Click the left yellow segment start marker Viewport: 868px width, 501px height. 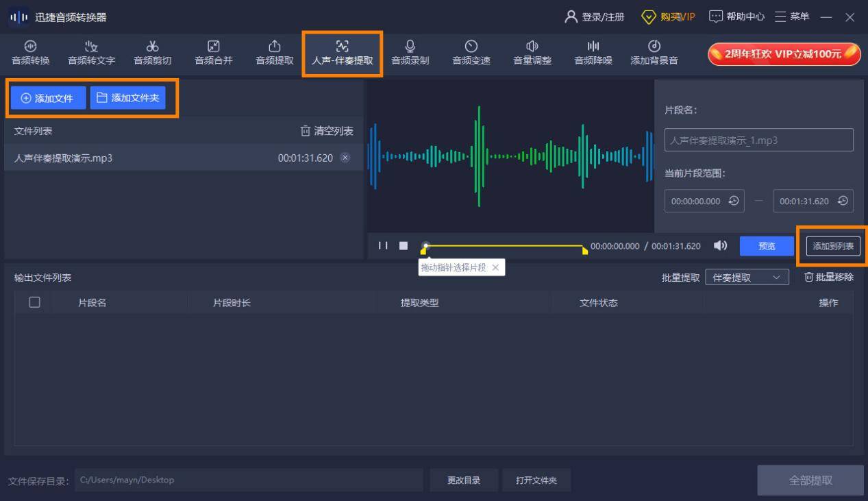tap(423, 252)
